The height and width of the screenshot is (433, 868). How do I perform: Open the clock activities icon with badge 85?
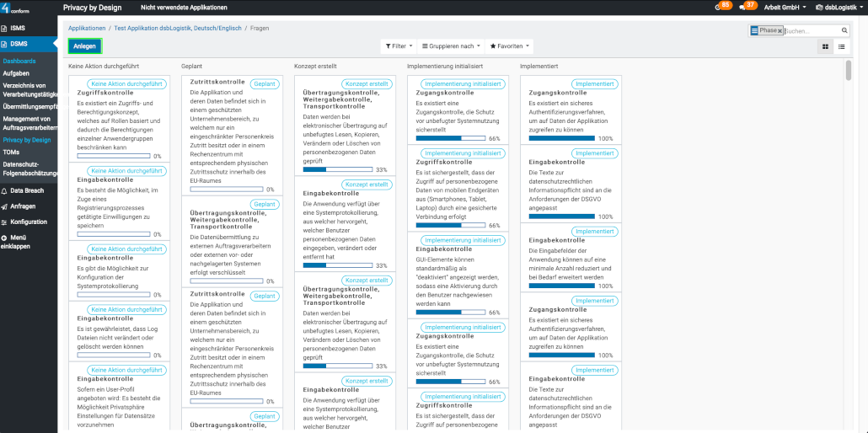click(x=721, y=7)
